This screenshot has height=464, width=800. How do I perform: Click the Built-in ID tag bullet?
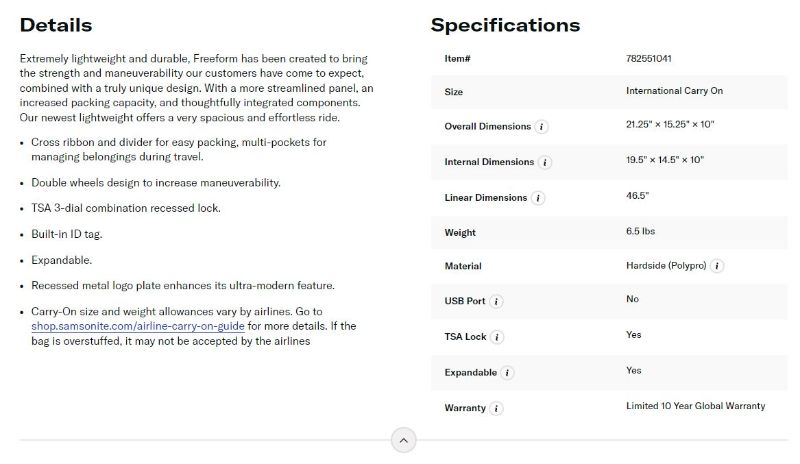(x=67, y=234)
